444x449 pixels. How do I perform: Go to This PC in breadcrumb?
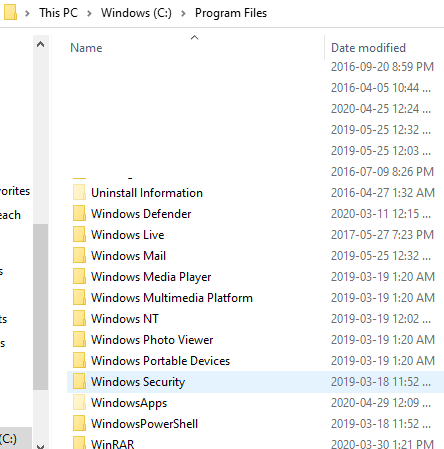(59, 13)
